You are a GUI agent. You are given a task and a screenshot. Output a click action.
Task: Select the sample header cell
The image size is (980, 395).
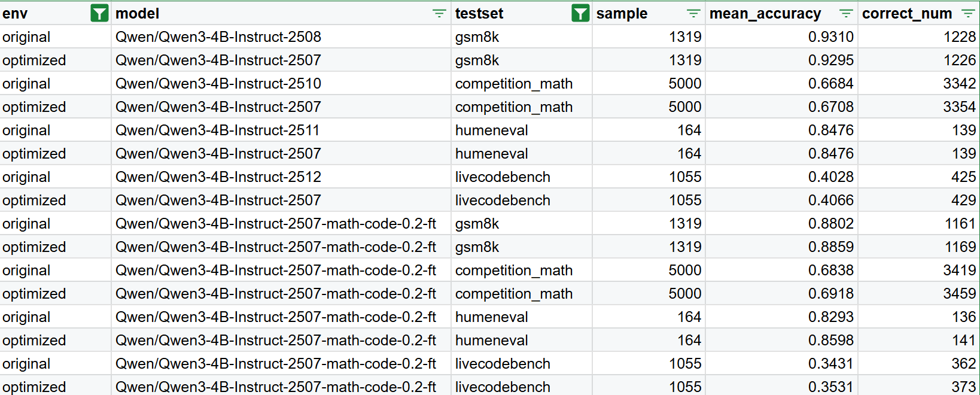tap(649, 13)
